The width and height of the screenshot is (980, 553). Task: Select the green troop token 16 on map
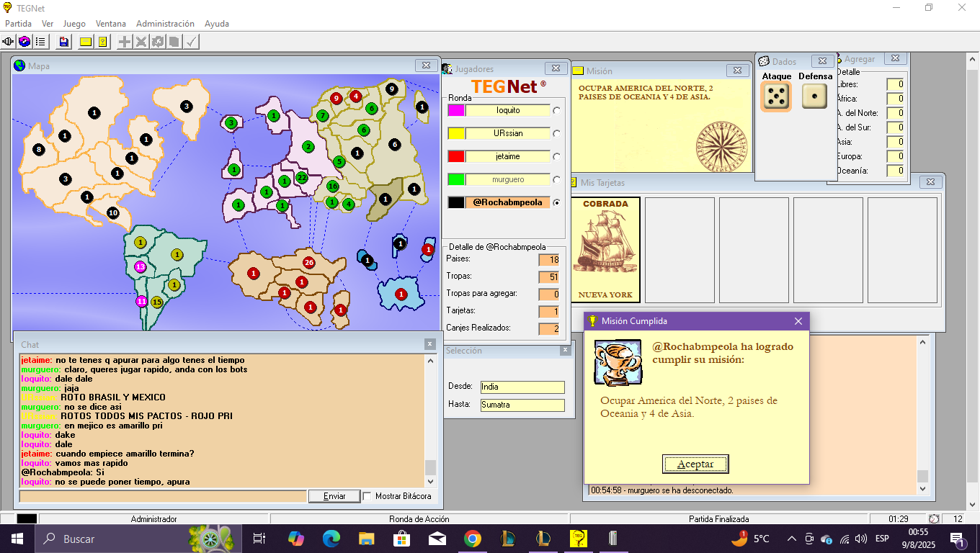332,186
